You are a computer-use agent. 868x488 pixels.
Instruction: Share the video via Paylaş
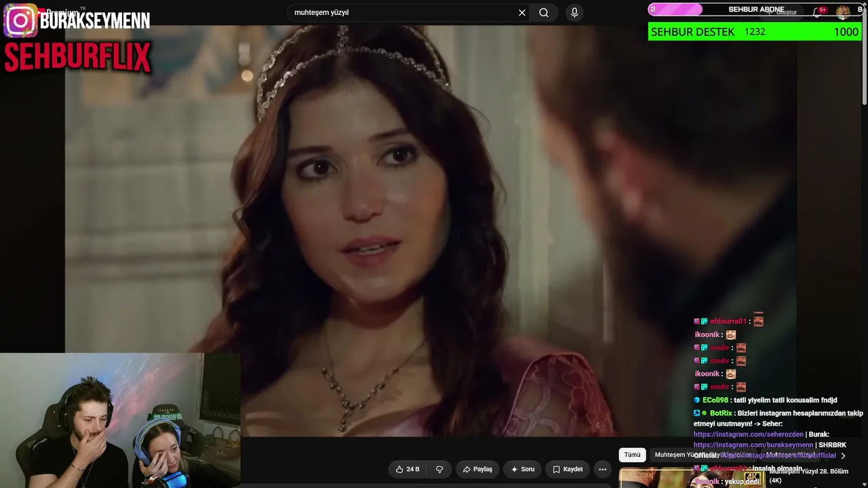point(477,469)
